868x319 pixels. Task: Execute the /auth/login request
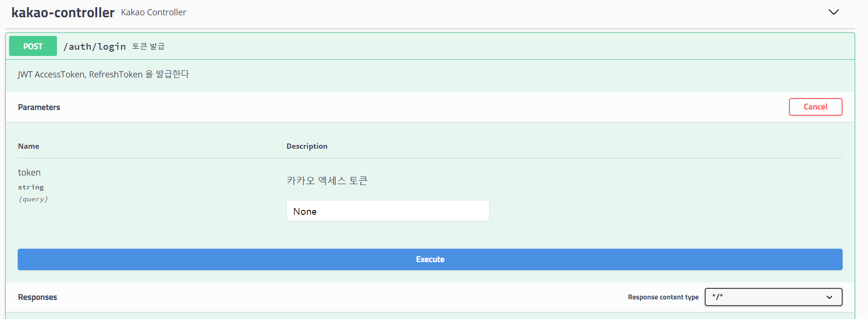pyautogui.click(x=430, y=259)
